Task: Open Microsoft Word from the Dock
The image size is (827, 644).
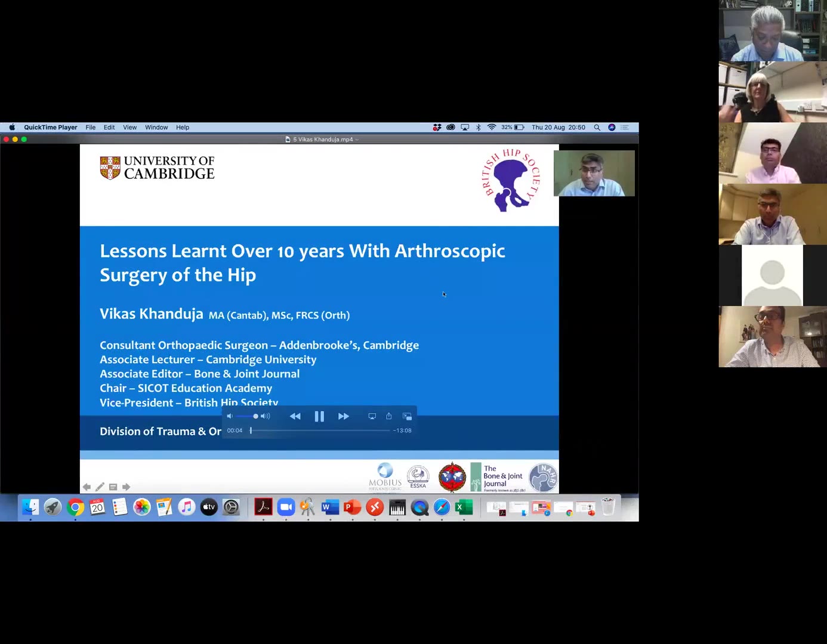Action: [x=330, y=507]
